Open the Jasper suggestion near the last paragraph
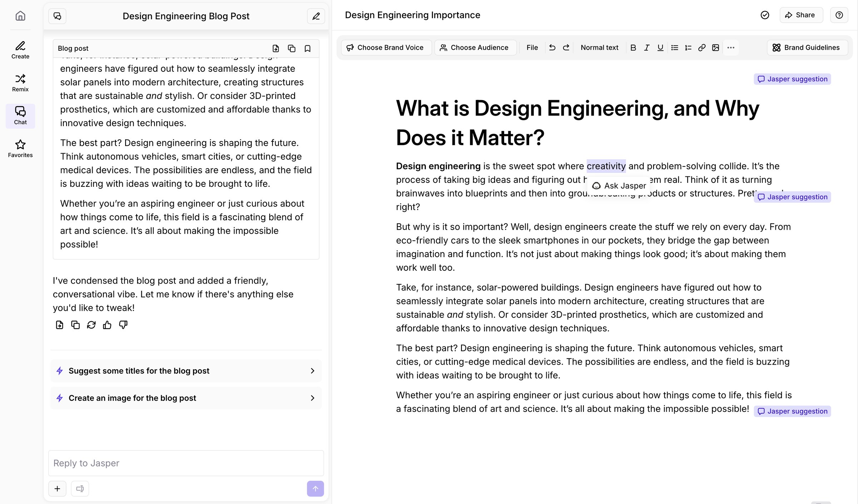This screenshot has height=504, width=858. pos(792,411)
